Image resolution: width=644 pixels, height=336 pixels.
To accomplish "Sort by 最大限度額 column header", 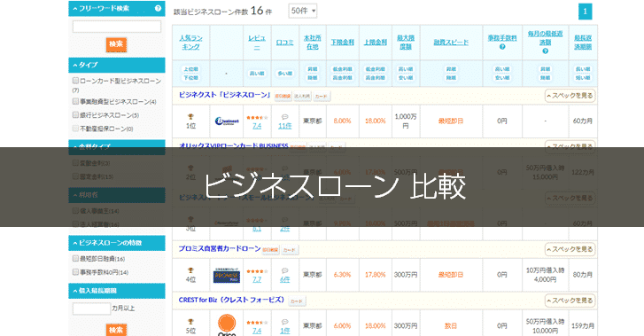I will coord(406,43).
